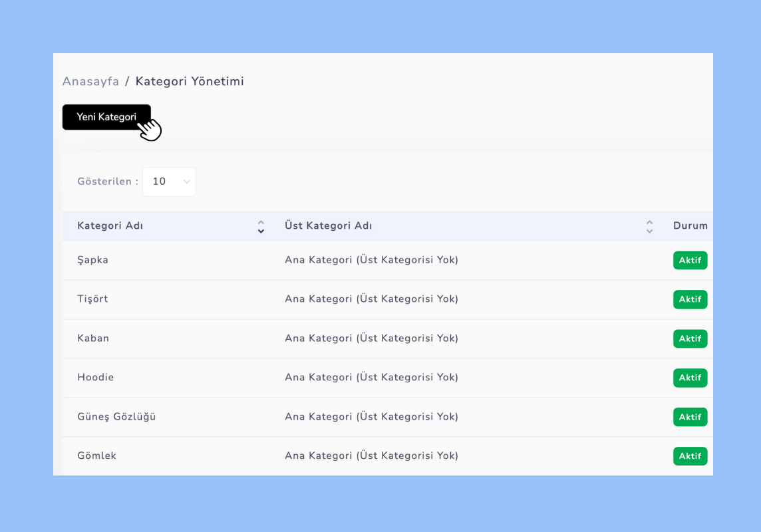The height and width of the screenshot is (532, 761).
Task: Open the Anasayfa breadcrumb link
Action: coord(90,82)
